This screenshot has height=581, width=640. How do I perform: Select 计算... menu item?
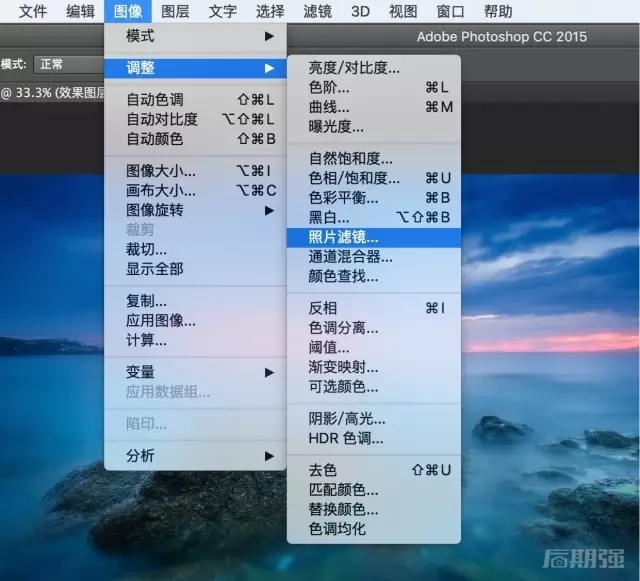[x=196, y=340]
